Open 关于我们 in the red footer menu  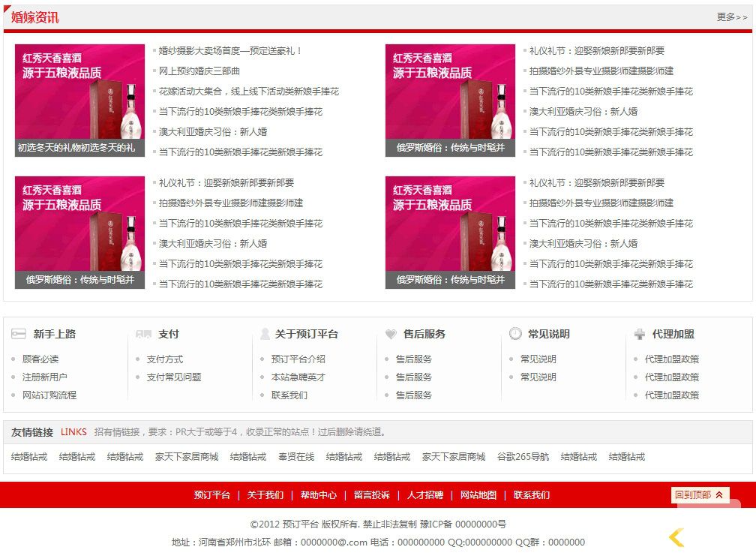point(265,495)
